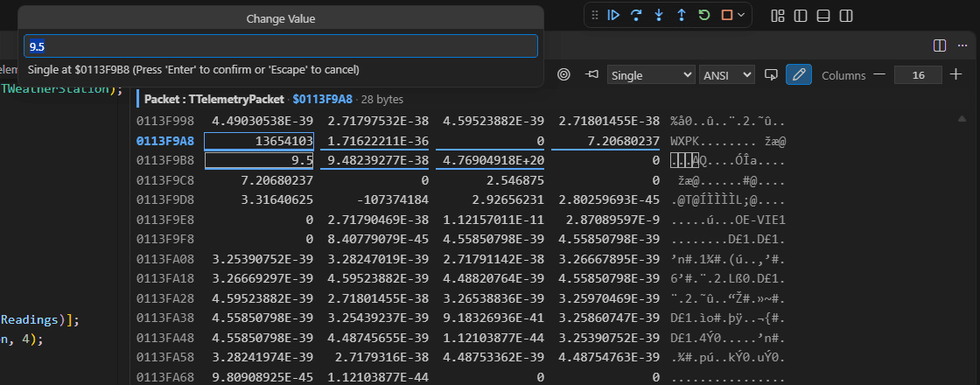Click the value 2.80259693E-45
The image size is (980, 385).
tap(609, 200)
